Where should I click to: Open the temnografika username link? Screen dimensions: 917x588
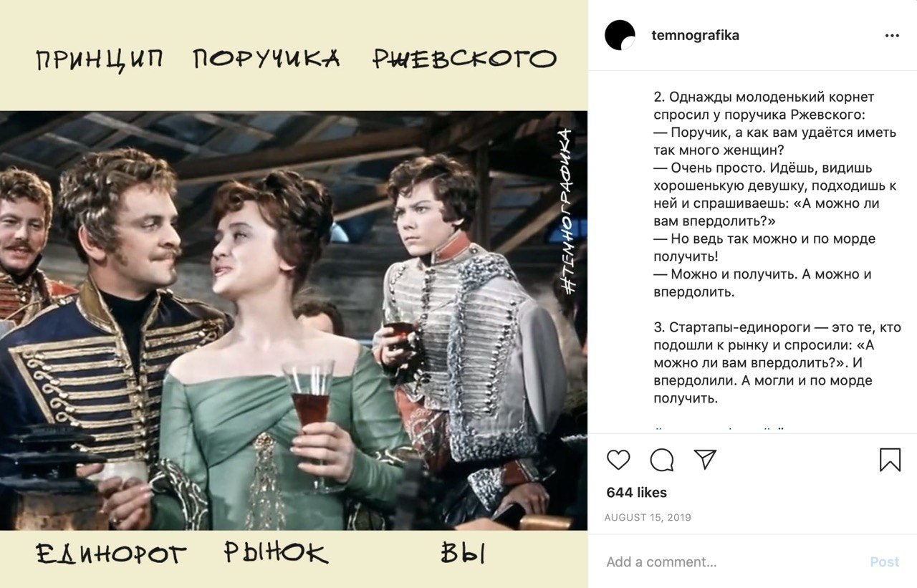coord(695,35)
